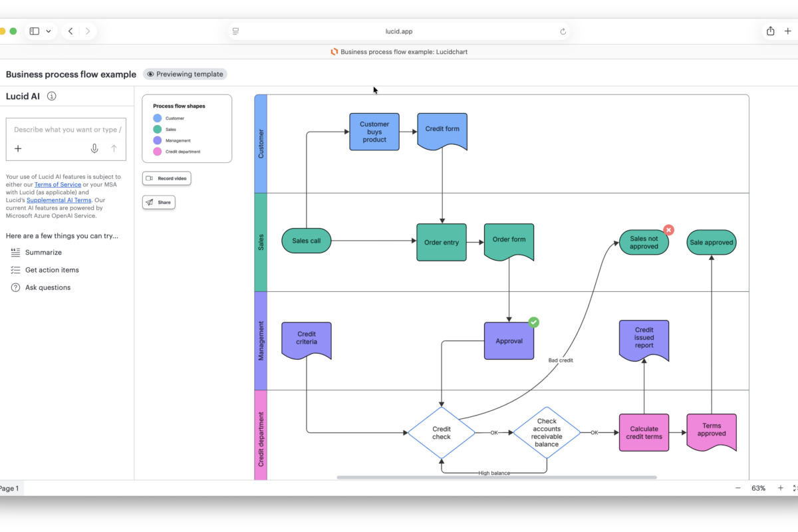
Task: Select the Approval shape
Action: (x=509, y=340)
